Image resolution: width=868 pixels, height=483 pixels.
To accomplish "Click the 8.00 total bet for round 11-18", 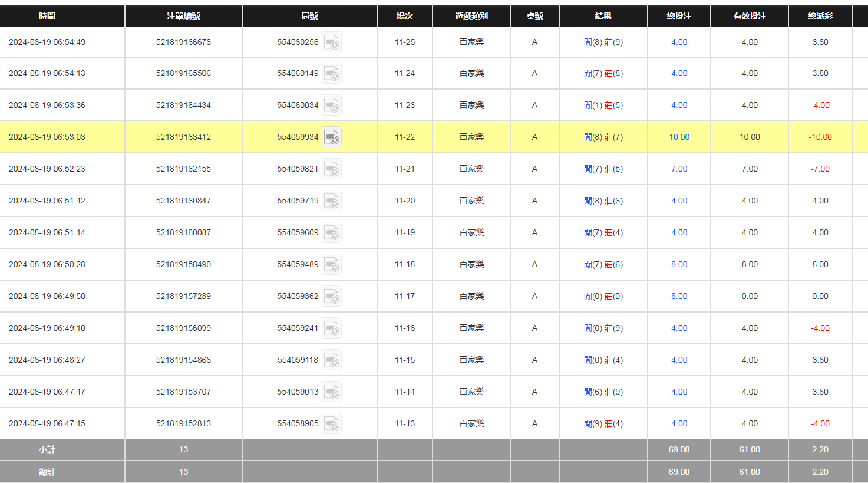I will 679,264.
